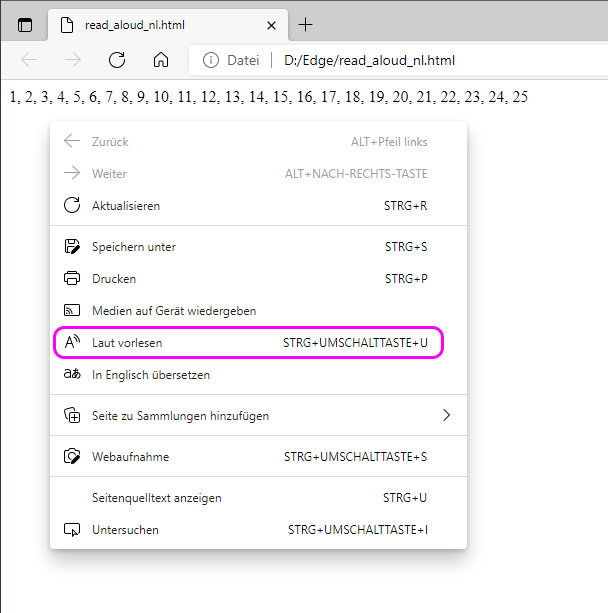Select Aktualisieren menu entry
Image resolution: width=608 pixels, height=613 pixels.
(x=258, y=206)
